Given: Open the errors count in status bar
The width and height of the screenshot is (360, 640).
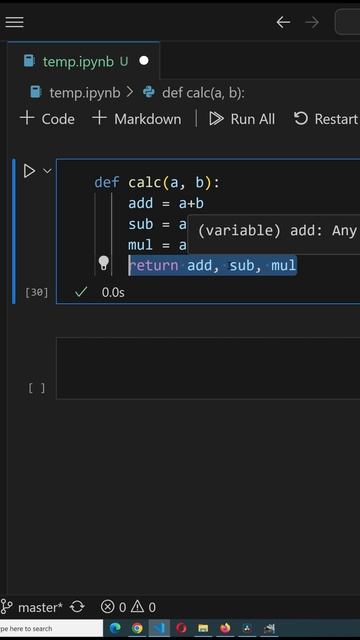Looking at the screenshot, I should (113, 607).
